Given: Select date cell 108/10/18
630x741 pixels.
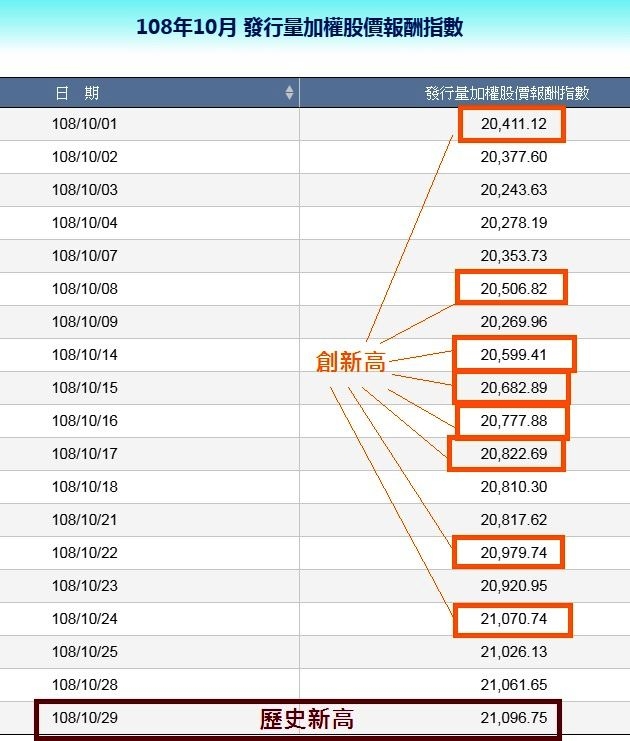Looking at the screenshot, I should pos(85,487).
